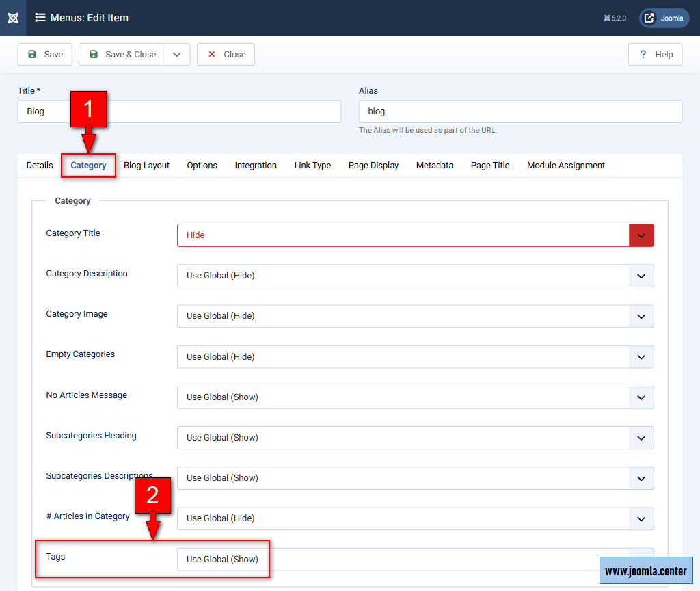Open the Integration tab
700x591 pixels.
tap(256, 166)
